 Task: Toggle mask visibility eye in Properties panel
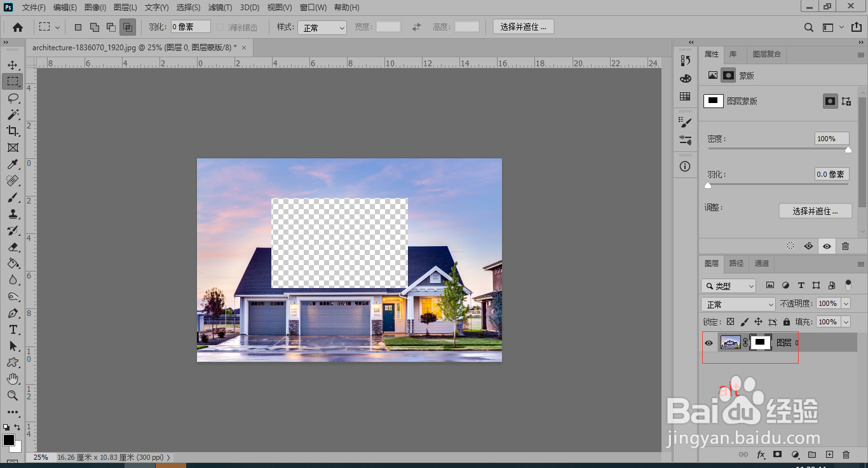[827, 246]
